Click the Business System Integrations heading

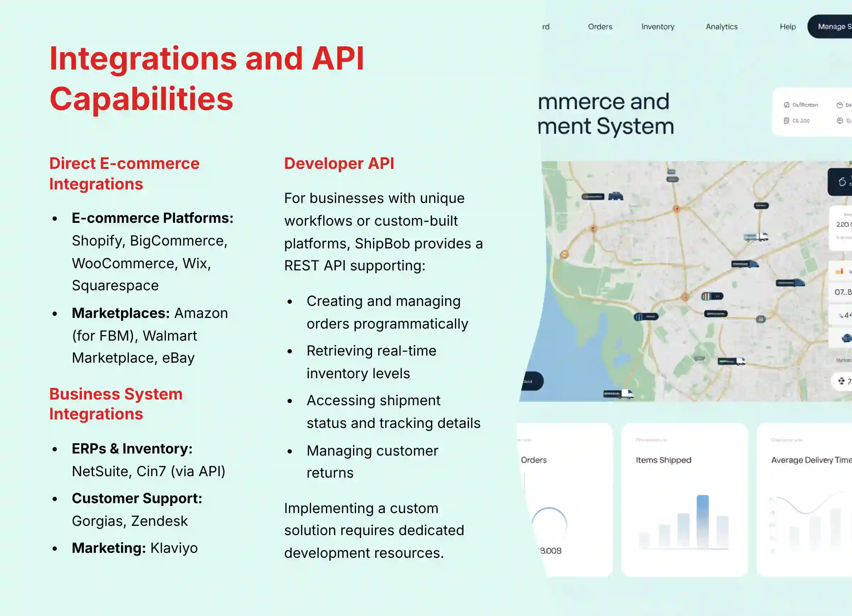click(x=116, y=404)
